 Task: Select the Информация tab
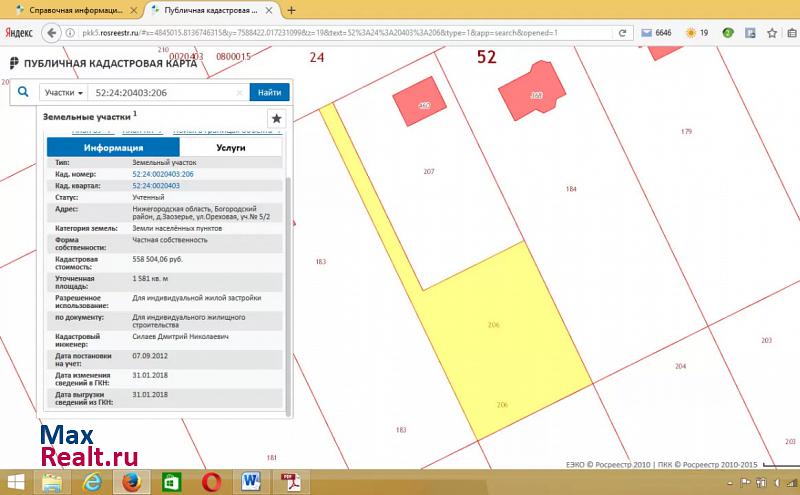[113, 147]
